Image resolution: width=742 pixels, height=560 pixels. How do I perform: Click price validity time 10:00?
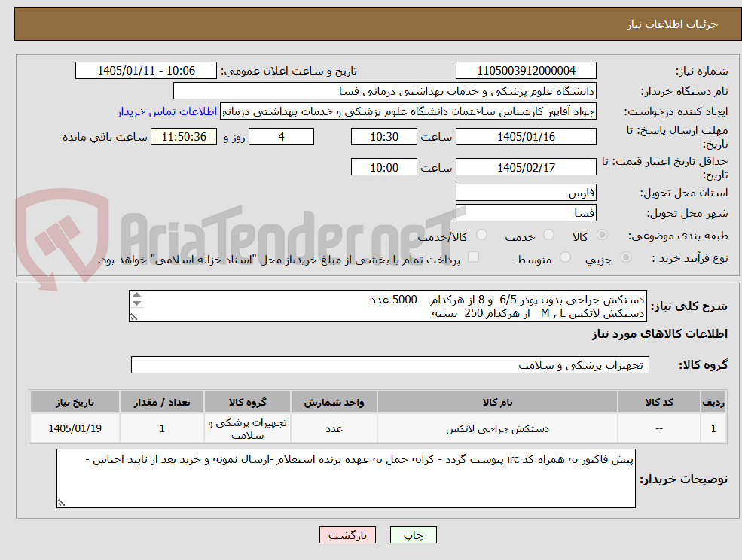[383, 167]
